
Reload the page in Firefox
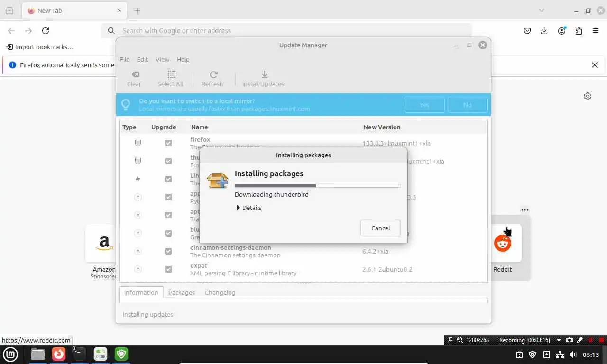coord(46,31)
